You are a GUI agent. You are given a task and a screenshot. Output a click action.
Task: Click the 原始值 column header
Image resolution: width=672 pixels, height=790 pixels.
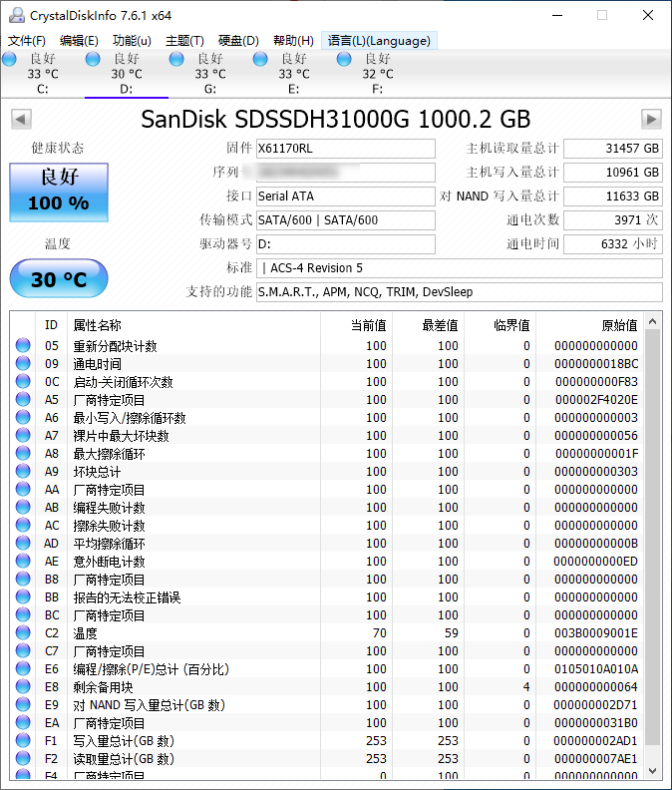pyautogui.click(x=590, y=325)
